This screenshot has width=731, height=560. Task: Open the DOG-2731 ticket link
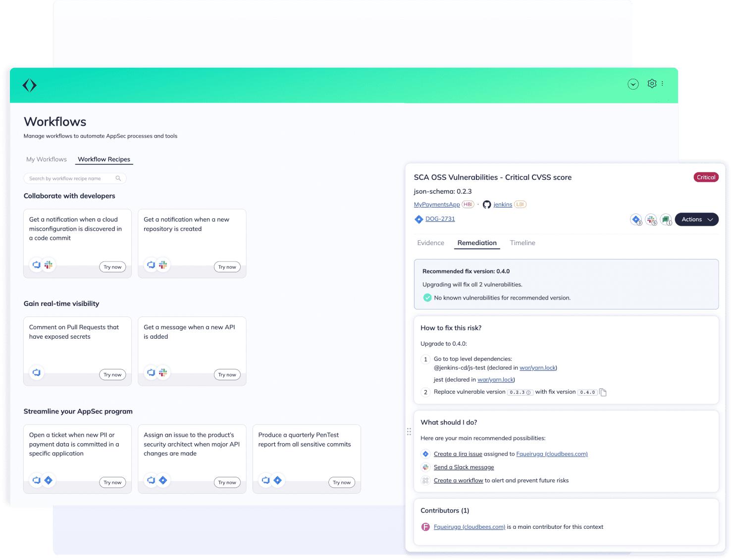(x=440, y=219)
